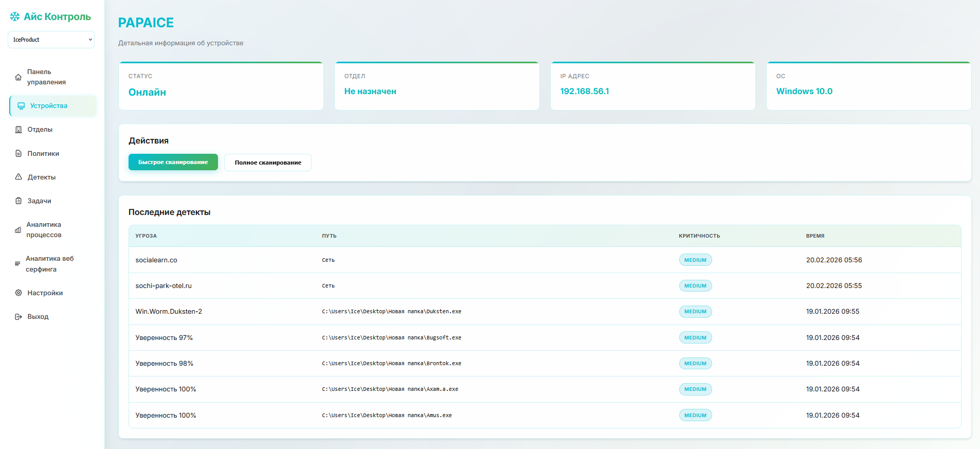The image size is (980, 449).
Task: Open the IceProduct organization dropdown
Action: (51, 40)
